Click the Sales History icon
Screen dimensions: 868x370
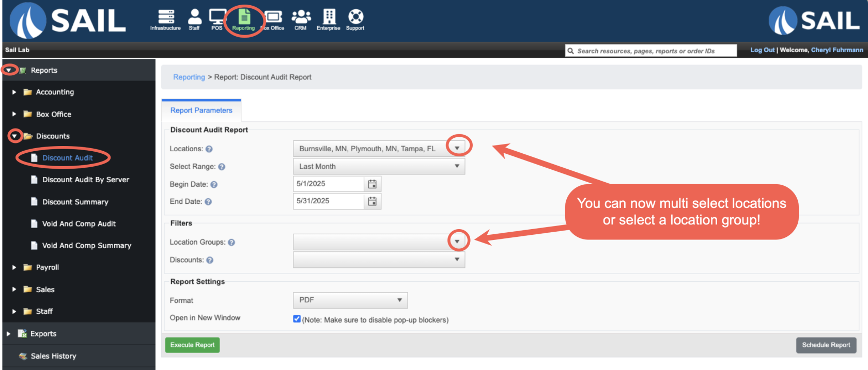click(x=23, y=356)
